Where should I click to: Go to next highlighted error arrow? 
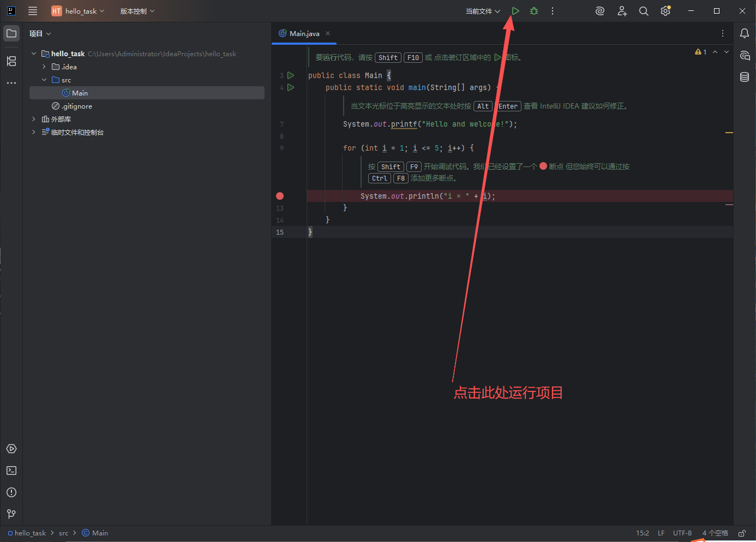pyautogui.click(x=727, y=52)
